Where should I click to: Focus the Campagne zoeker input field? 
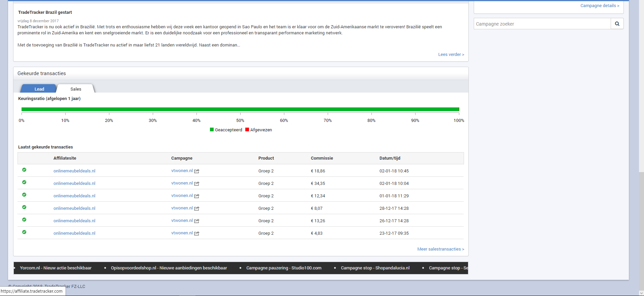542,24
